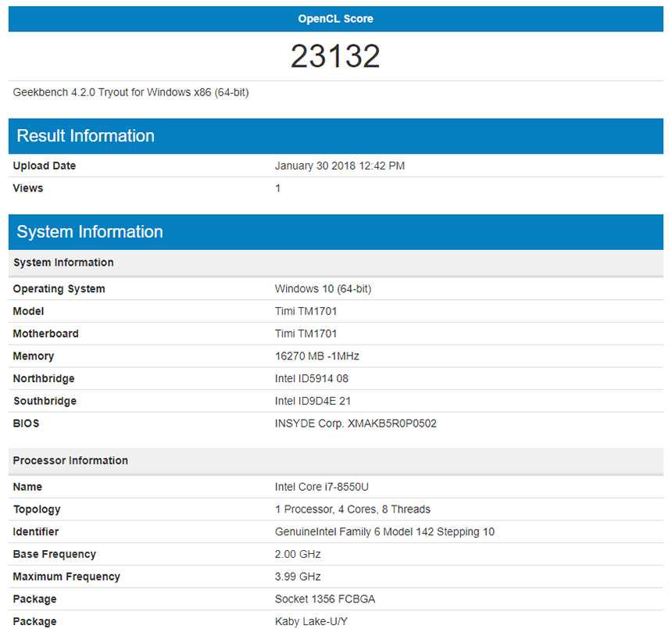The height and width of the screenshot is (629, 672).
Task: Click the January 30 2018 upload date value
Action: point(339,166)
